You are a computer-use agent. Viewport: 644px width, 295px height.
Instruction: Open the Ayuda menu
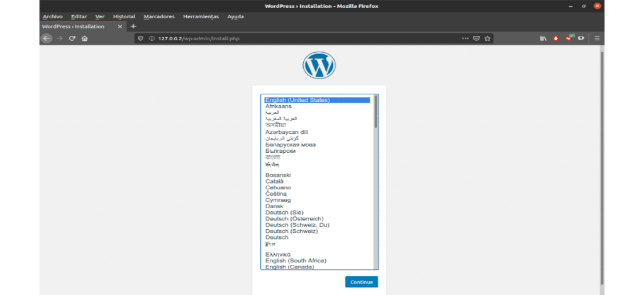[235, 16]
